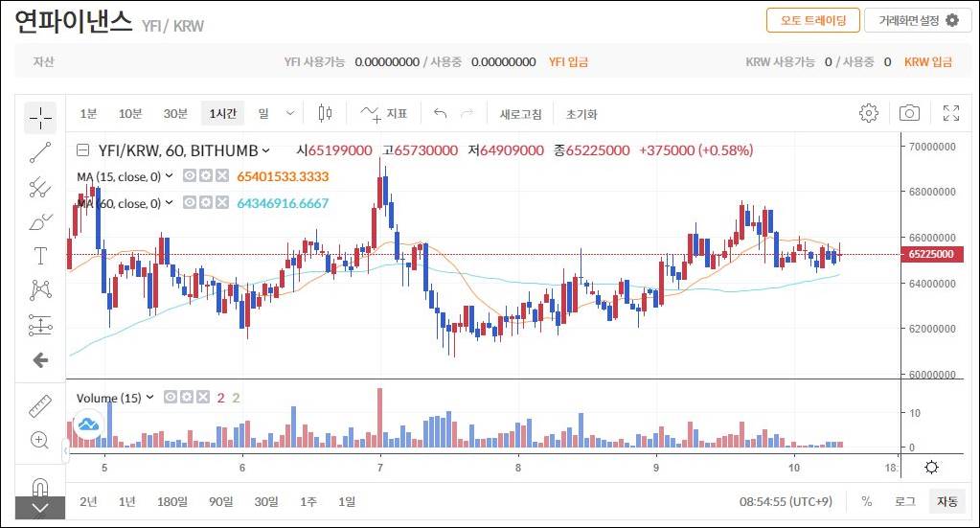Open the indicators (지표) menu
The height and width of the screenshot is (528, 980).
[x=384, y=114]
